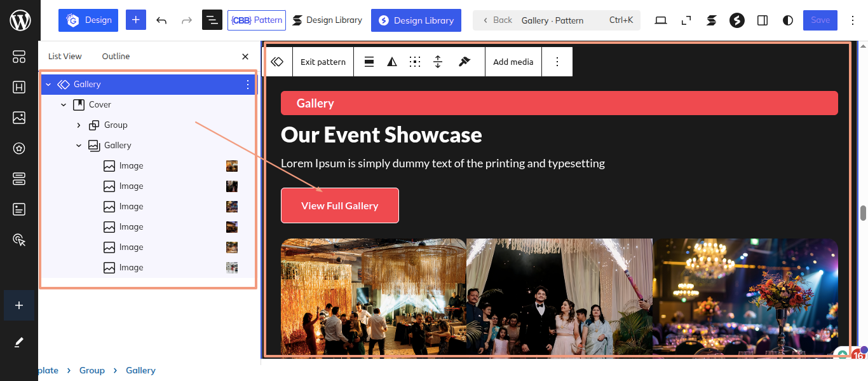Click the View Full Gallery button
This screenshot has height=381, width=868.
point(340,205)
